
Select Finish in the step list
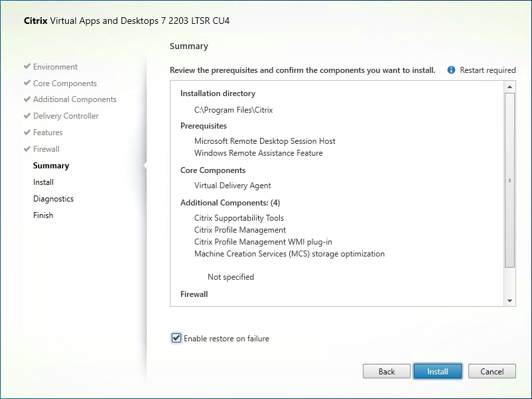(x=42, y=215)
